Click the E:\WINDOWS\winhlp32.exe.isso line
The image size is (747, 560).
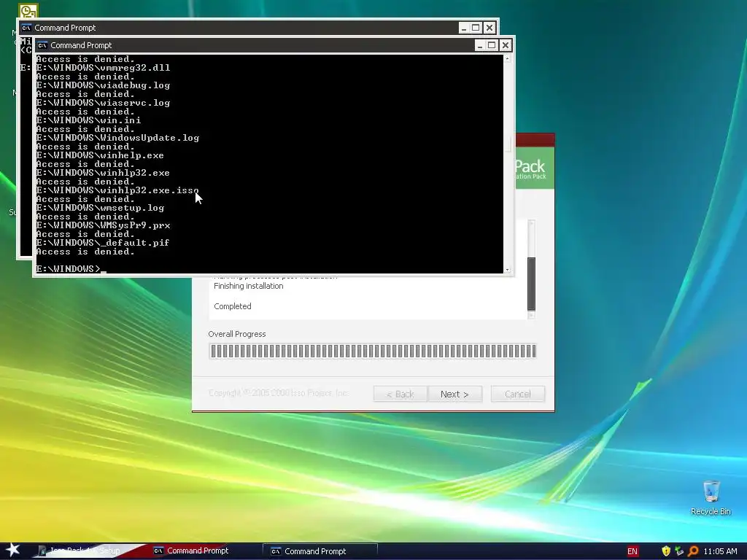[117, 190]
